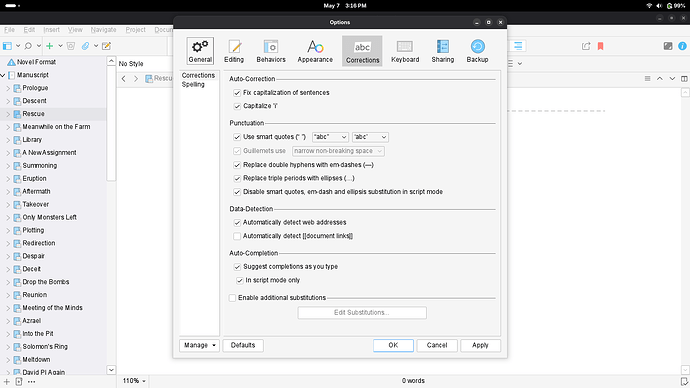The image size is (690, 388).
Task: Click the composition mode icon beside Inspector
Action: [668, 46]
